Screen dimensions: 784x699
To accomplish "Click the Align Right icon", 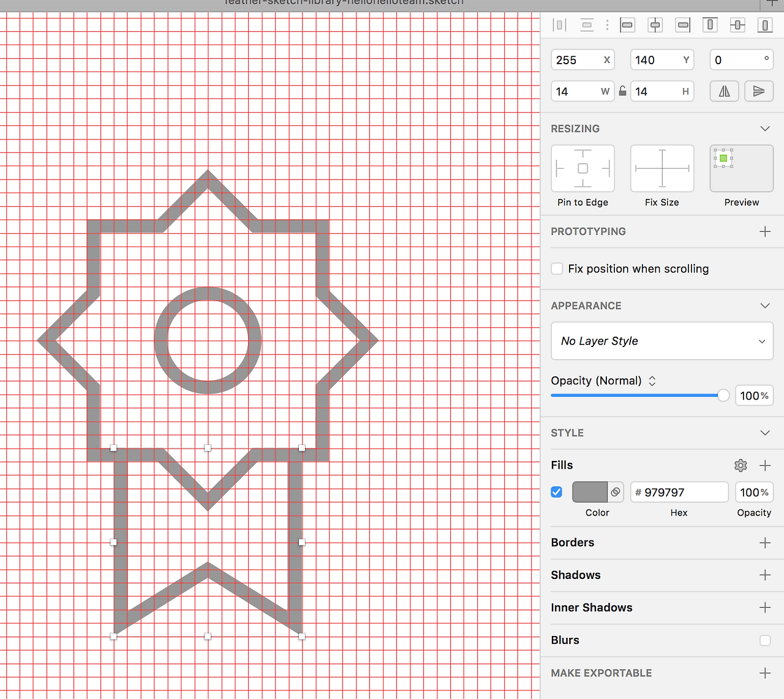I will 683,25.
